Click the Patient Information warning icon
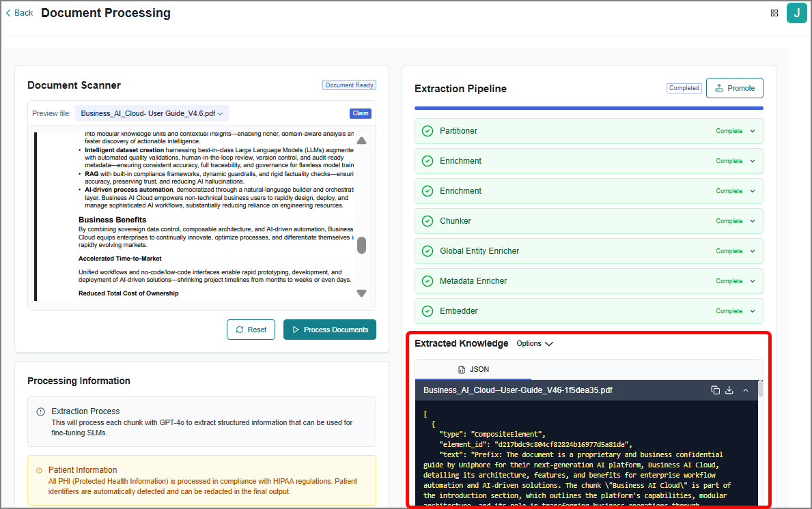The height and width of the screenshot is (509, 812). (x=39, y=470)
